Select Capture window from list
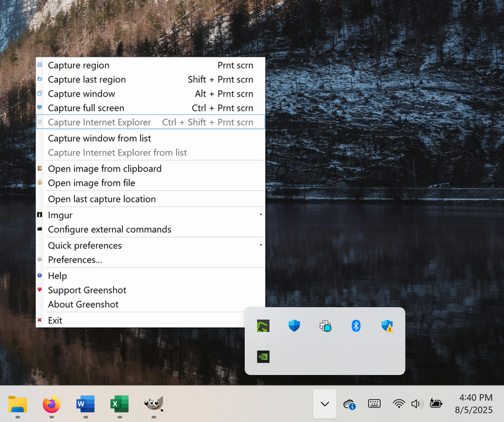The image size is (504, 422). coord(100,138)
